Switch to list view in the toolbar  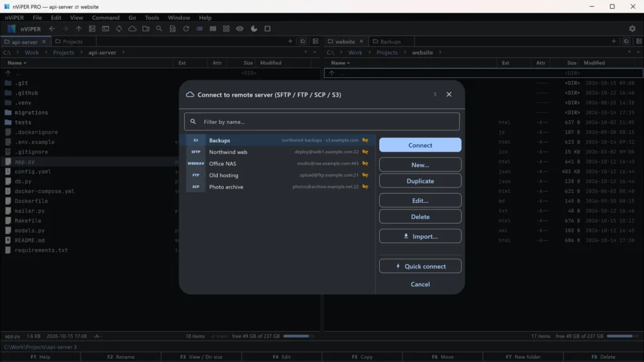coord(199,29)
